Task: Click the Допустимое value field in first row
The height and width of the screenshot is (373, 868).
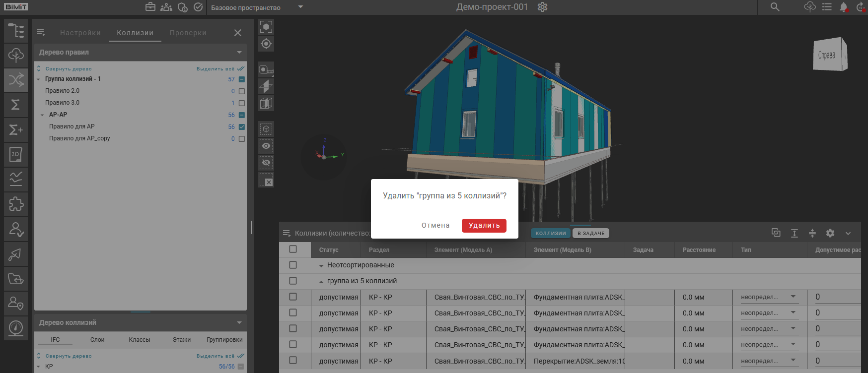Action: tap(837, 297)
